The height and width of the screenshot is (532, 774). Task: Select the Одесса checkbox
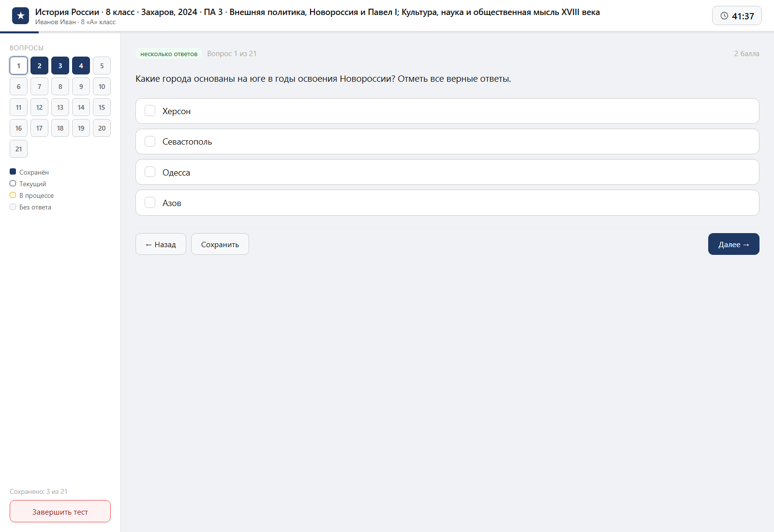pyautogui.click(x=150, y=172)
